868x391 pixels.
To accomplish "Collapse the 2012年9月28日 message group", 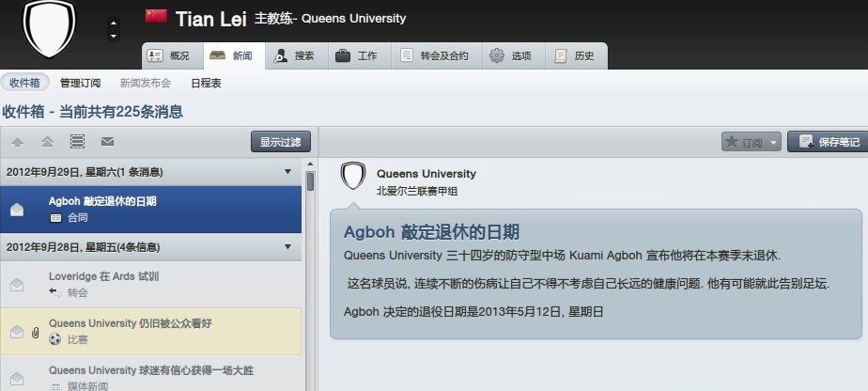I will click(287, 246).
